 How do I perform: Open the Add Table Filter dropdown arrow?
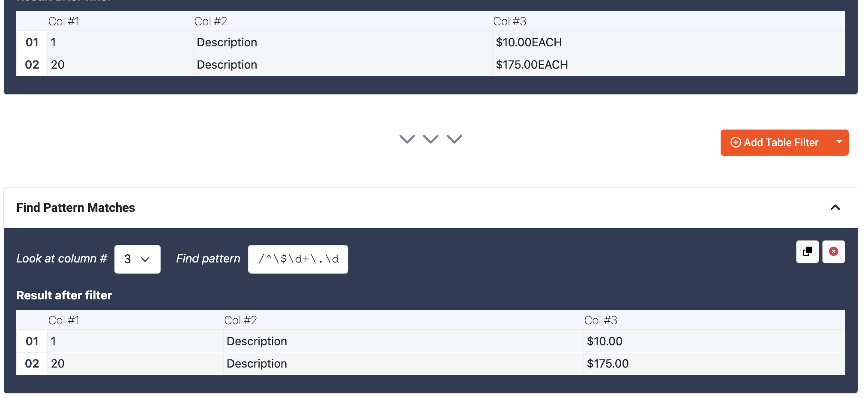click(839, 142)
